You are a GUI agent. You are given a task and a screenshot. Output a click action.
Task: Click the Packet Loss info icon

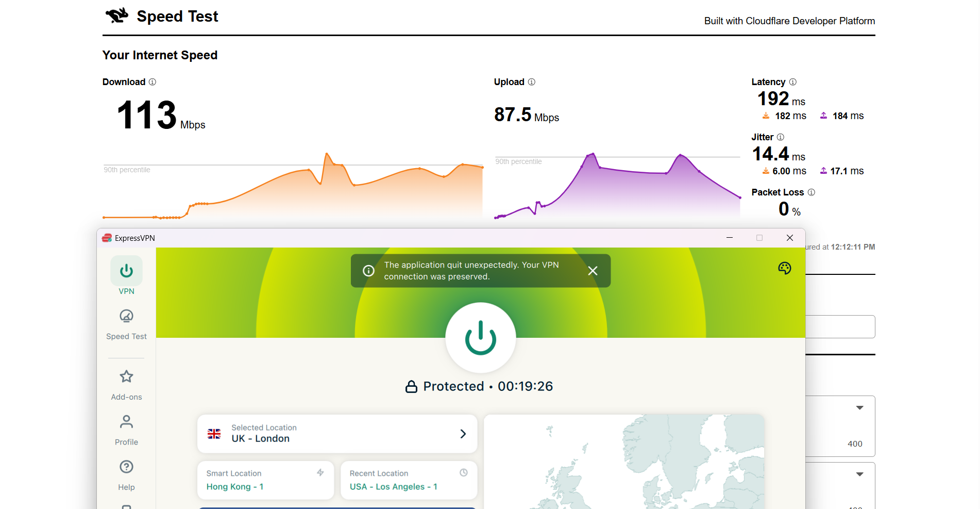[x=812, y=192]
